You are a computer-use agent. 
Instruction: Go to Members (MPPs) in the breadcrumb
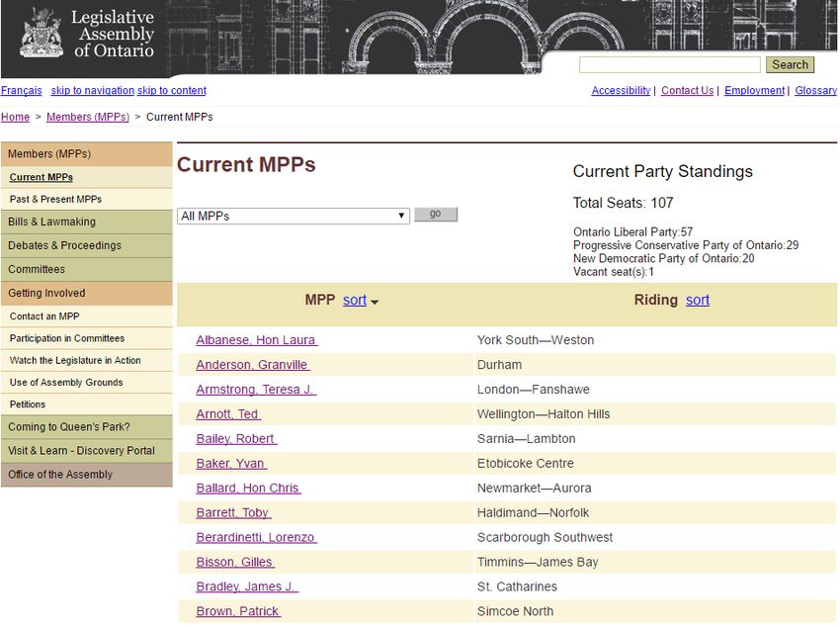click(x=88, y=117)
